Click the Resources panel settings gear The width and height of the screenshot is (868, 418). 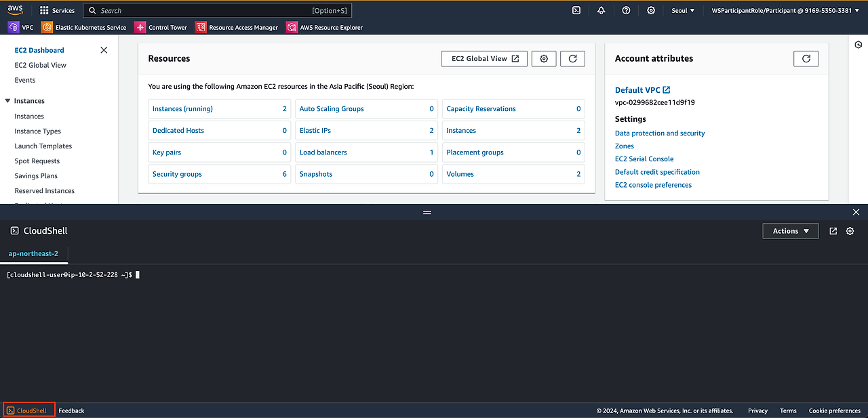(544, 59)
